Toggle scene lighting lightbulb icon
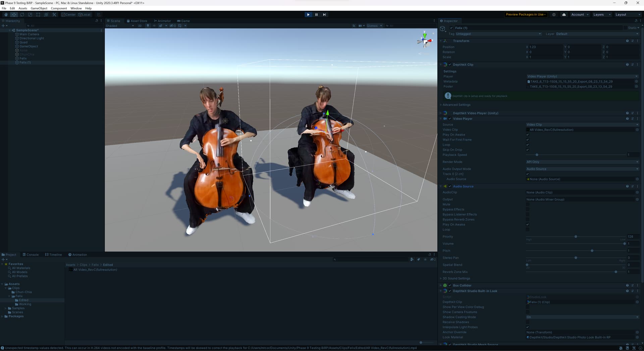This screenshot has width=644, height=351. (148, 26)
